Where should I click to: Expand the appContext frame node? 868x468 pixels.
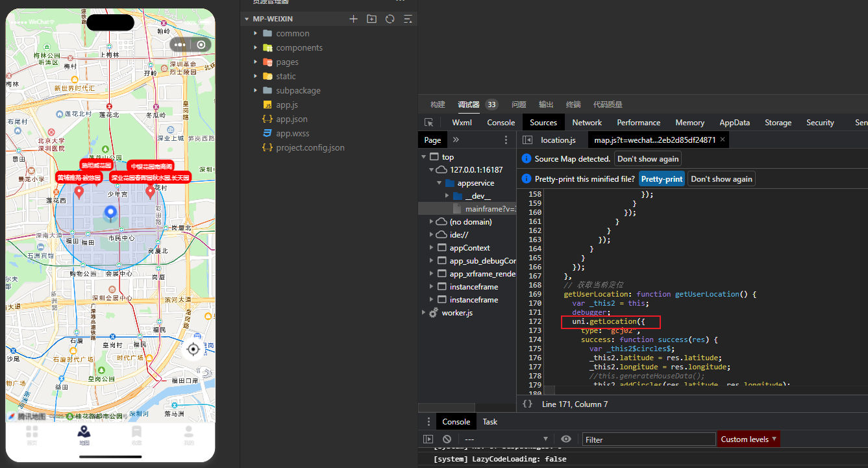click(x=431, y=248)
